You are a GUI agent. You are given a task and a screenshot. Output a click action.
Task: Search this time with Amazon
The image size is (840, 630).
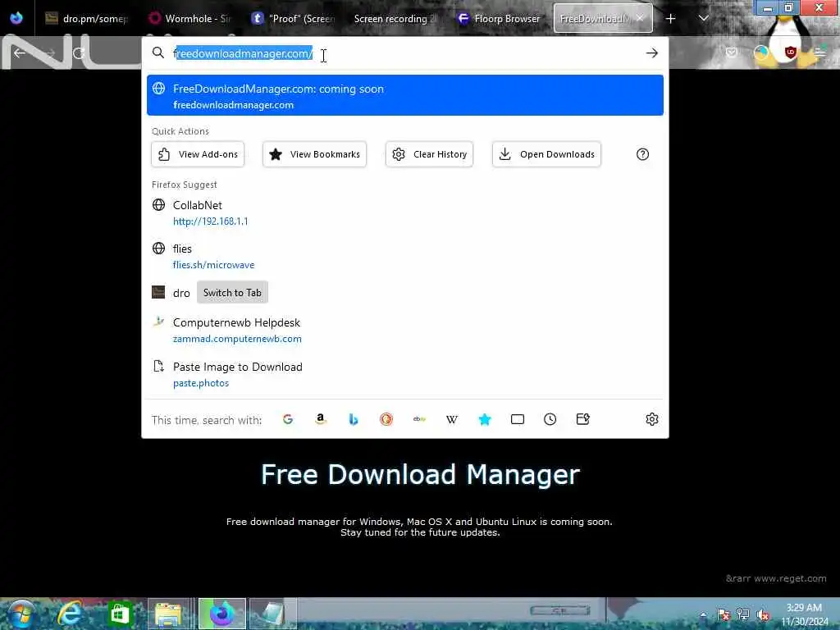point(321,419)
